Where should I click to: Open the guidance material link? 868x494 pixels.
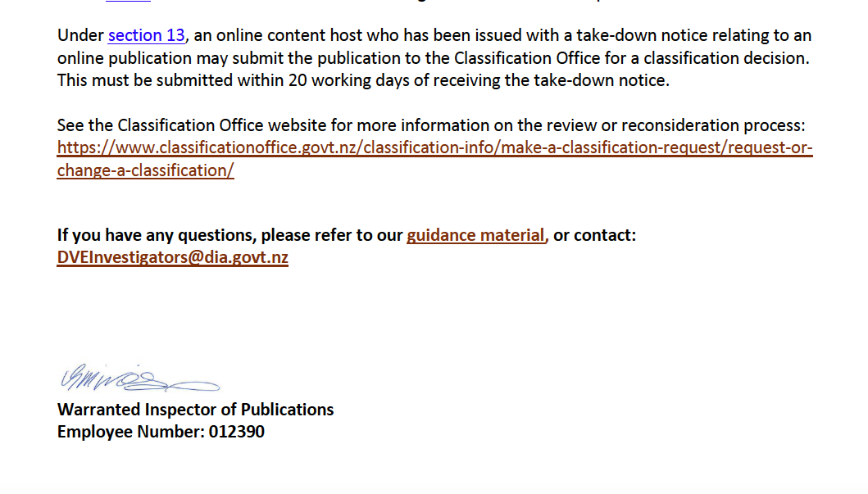pos(475,235)
